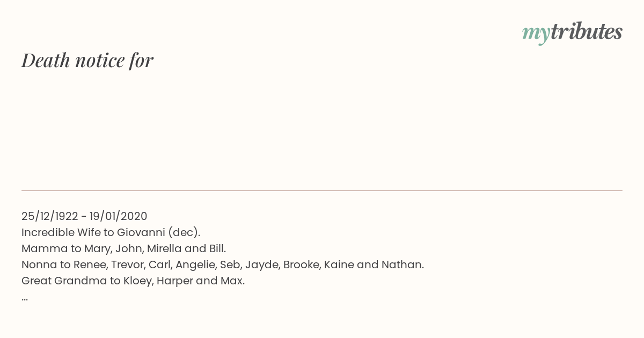Click the horizontal divider line
644x338 pixels.
pyautogui.click(x=322, y=190)
